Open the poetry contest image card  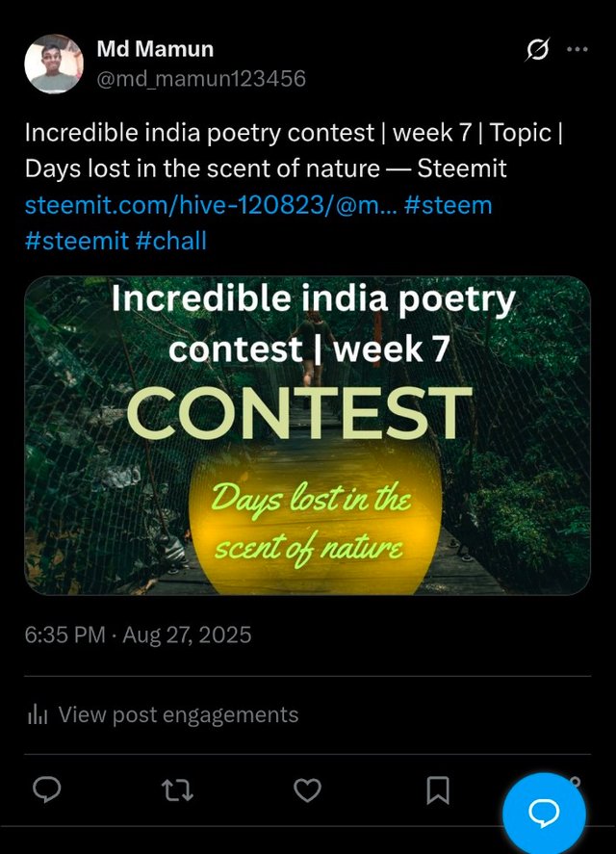(307, 435)
